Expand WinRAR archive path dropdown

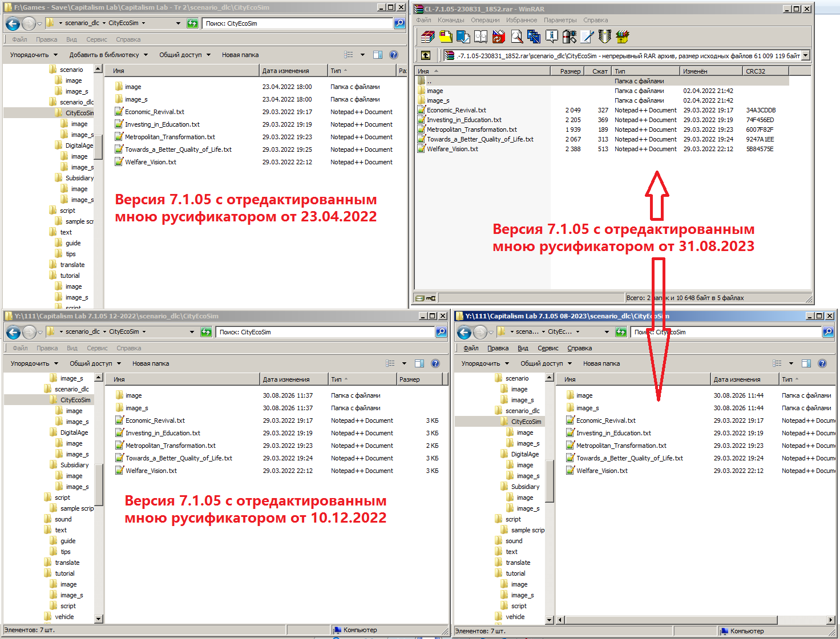[806, 55]
